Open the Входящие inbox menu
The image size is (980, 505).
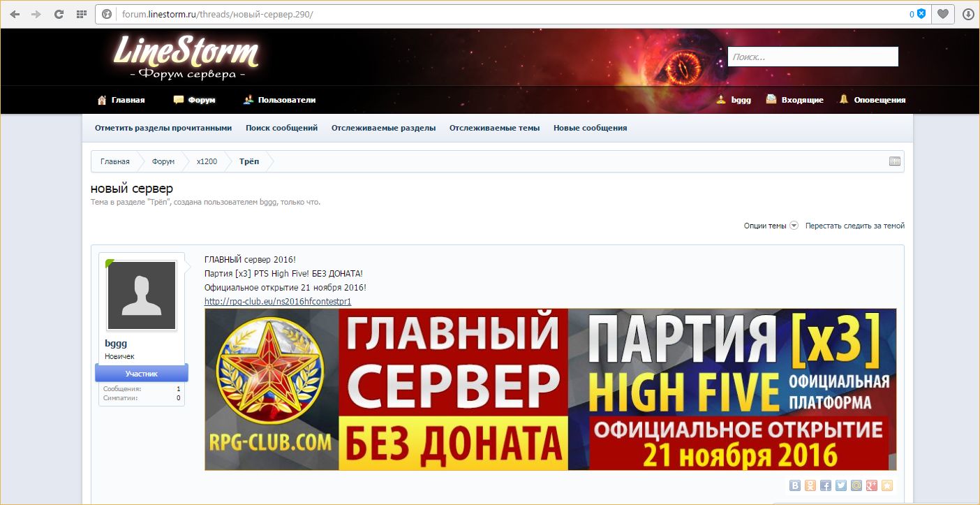tap(794, 100)
